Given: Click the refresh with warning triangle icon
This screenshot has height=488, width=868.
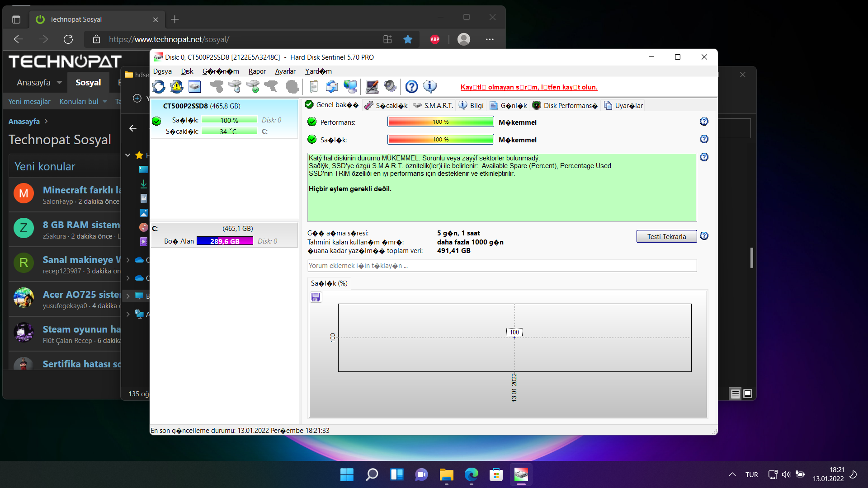Looking at the screenshot, I should tap(177, 86).
